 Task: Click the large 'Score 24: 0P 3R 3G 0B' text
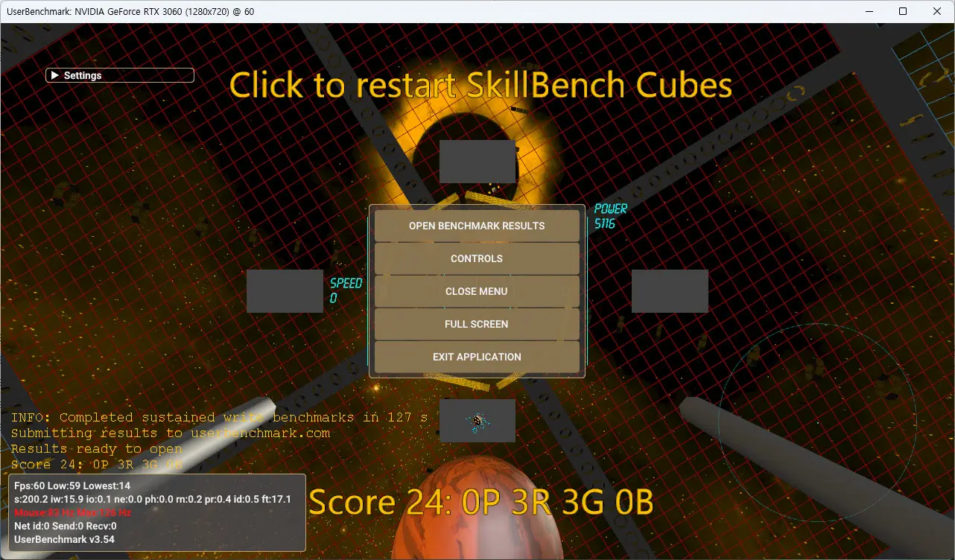481,503
